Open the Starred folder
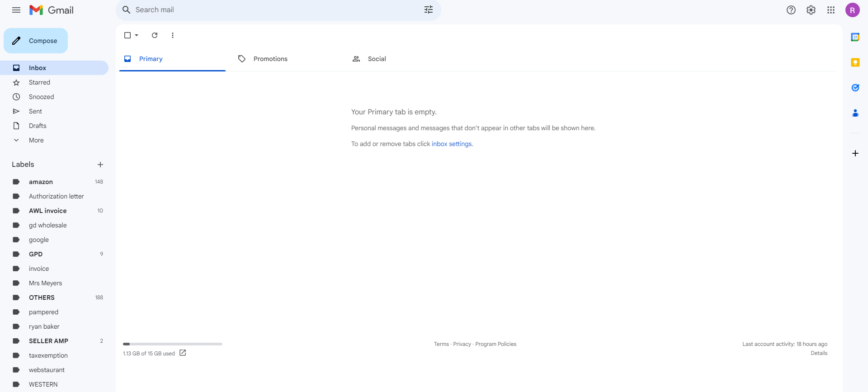 [54, 82]
